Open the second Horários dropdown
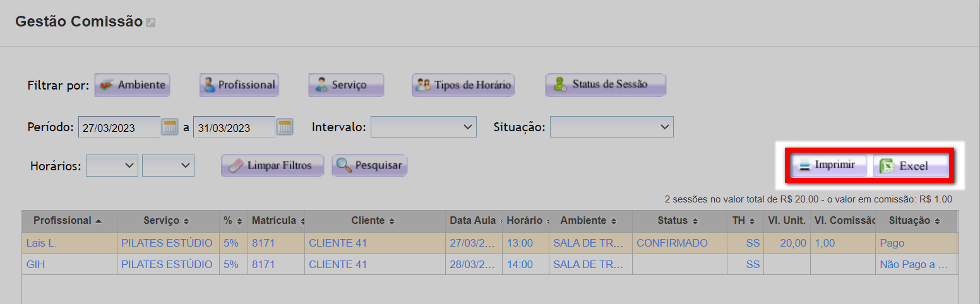This screenshot has width=980, height=304. pos(168,165)
